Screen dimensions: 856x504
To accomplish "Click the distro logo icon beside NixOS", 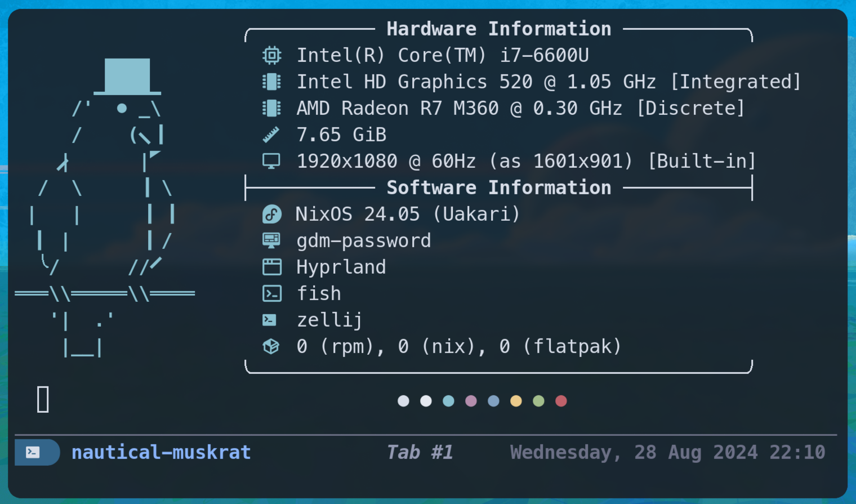I will (x=272, y=214).
